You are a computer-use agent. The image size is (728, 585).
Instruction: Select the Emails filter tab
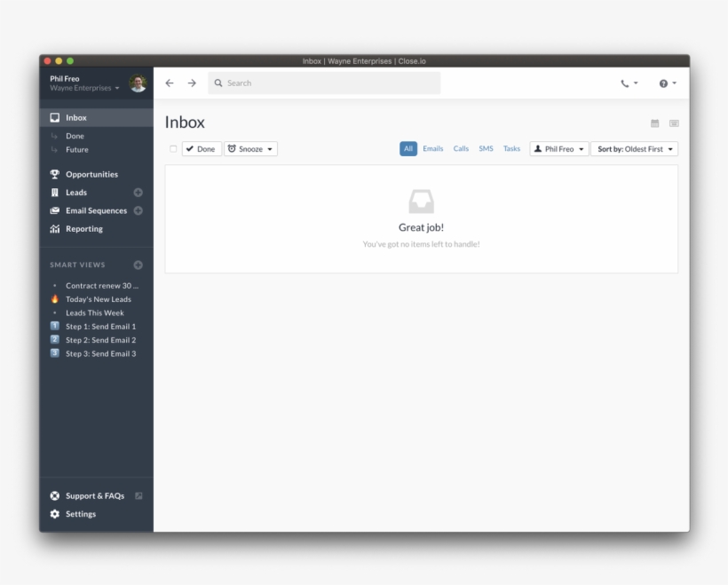(432, 149)
